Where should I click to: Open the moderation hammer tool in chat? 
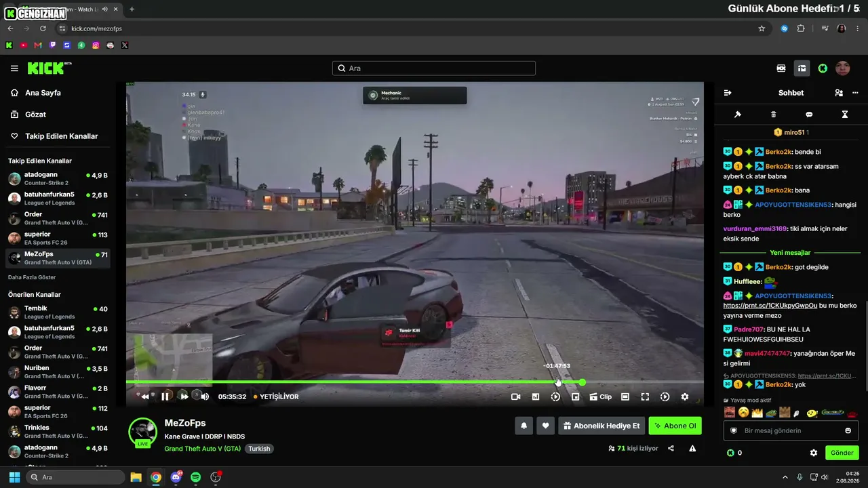[738, 115]
